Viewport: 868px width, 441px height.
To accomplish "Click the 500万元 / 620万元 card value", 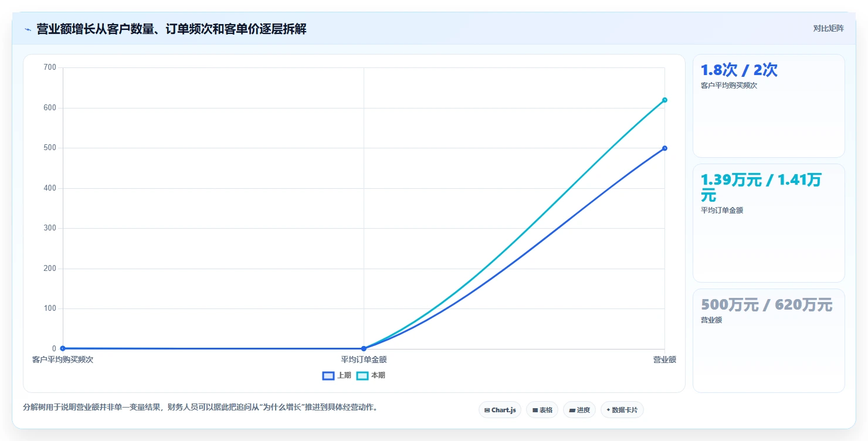I will pyautogui.click(x=767, y=305).
